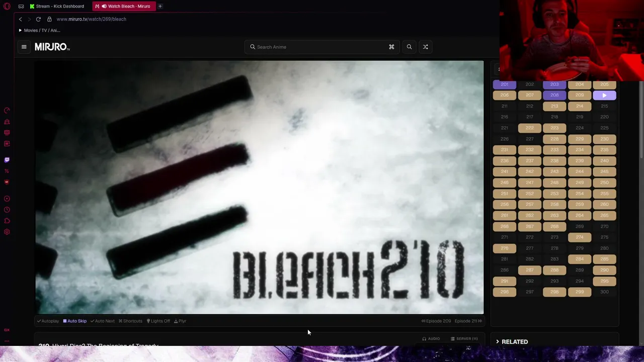The height and width of the screenshot is (362, 644).
Task: Click the Search Anime input field
Action: 321,47
